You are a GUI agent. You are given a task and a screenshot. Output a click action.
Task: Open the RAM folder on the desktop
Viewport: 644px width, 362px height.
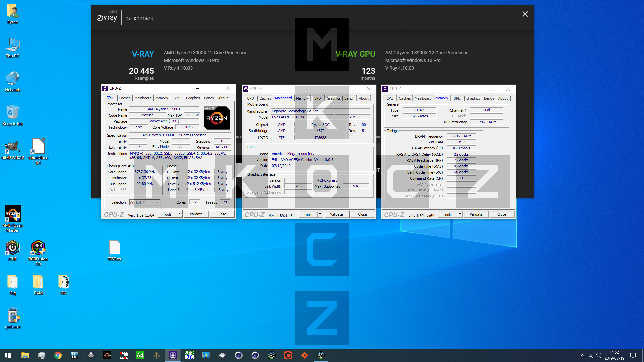(x=38, y=285)
